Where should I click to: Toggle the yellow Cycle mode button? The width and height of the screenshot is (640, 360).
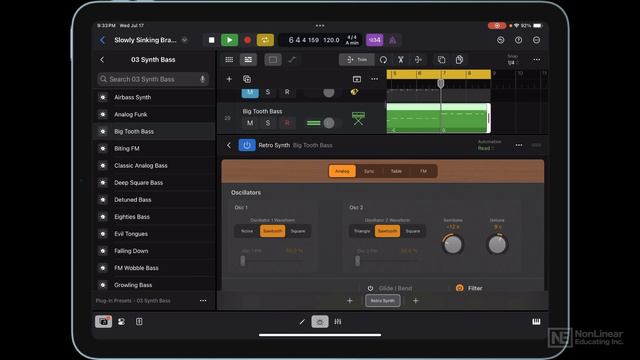pyautogui.click(x=265, y=40)
